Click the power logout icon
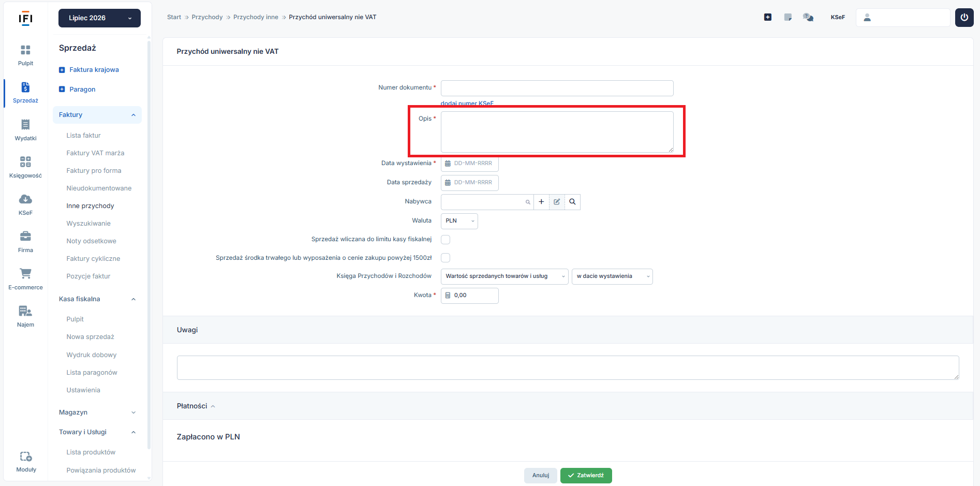 [x=964, y=17]
